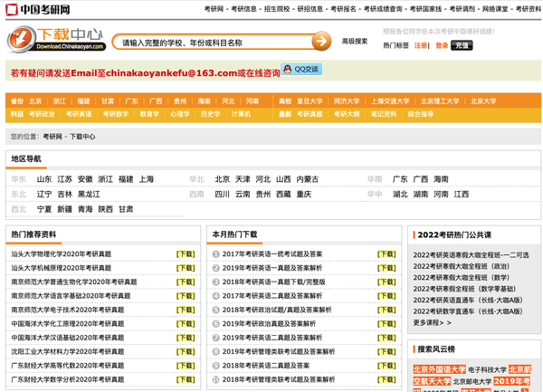Viewport: 543px width, 392px height.
Task: Choose 计算机 in the 科目 row
Action: click(x=241, y=114)
